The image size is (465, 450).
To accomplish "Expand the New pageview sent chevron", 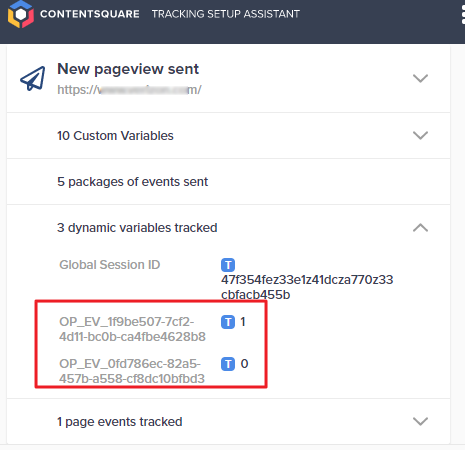I will pyautogui.click(x=420, y=78).
